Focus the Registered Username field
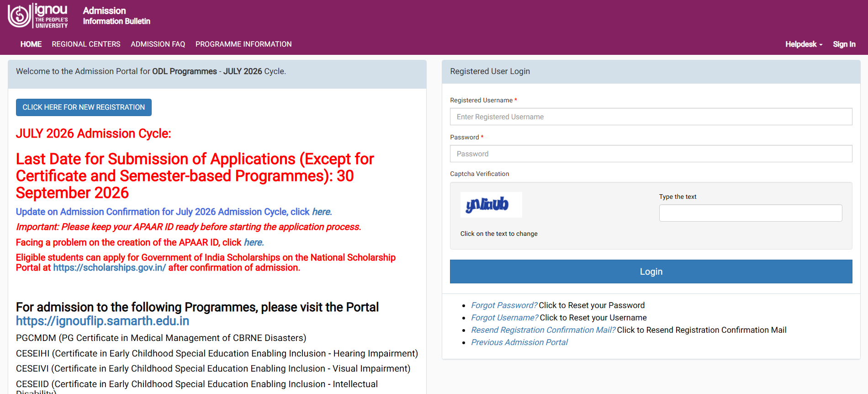The width and height of the screenshot is (868, 394). click(651, 117)
